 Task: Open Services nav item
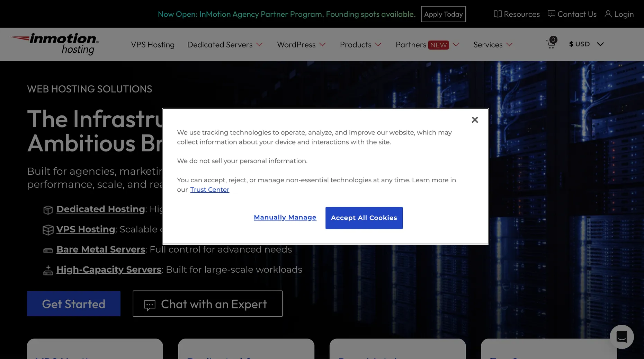[488, 45]
